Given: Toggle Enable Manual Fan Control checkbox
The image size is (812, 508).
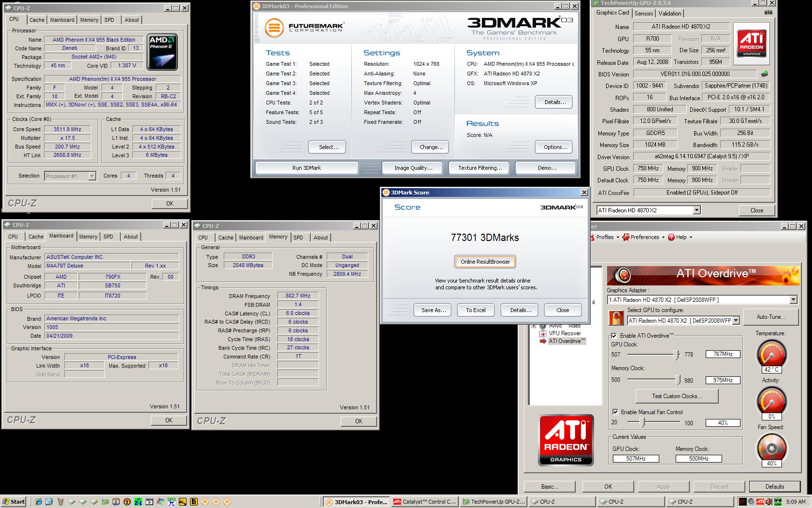Looking at the screenshot, I should pyautogui.click(x=615, y=412).
